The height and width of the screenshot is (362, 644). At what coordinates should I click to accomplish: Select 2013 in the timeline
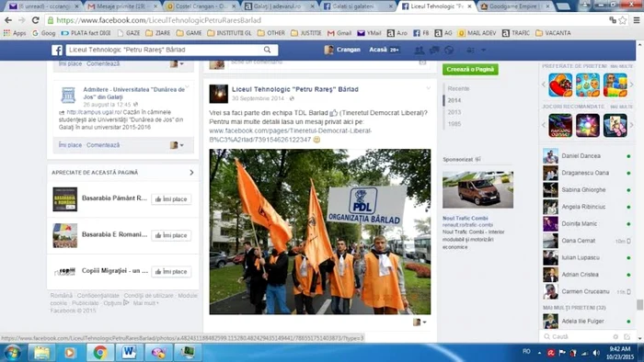click(454, 112)
